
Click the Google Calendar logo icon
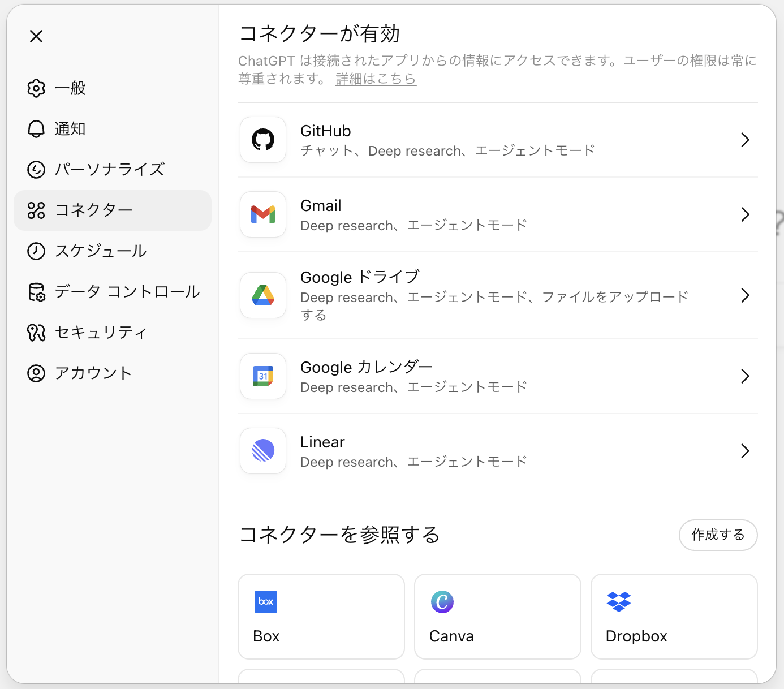(263, 376)
